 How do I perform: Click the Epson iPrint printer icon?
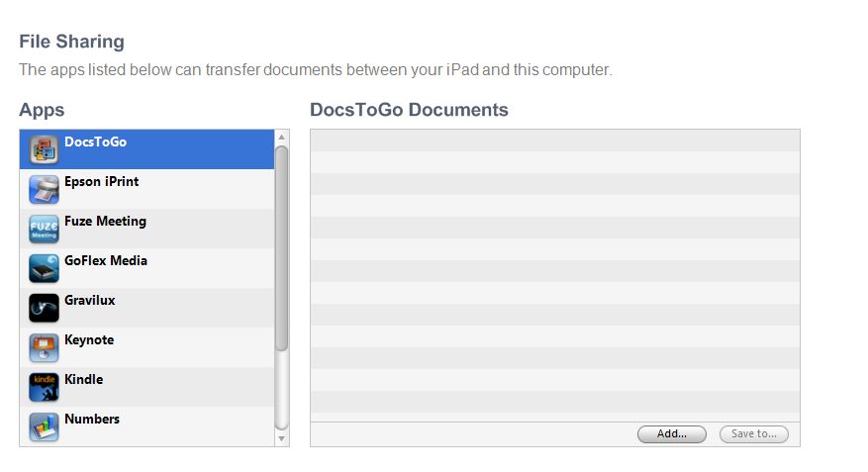(44, 189)
